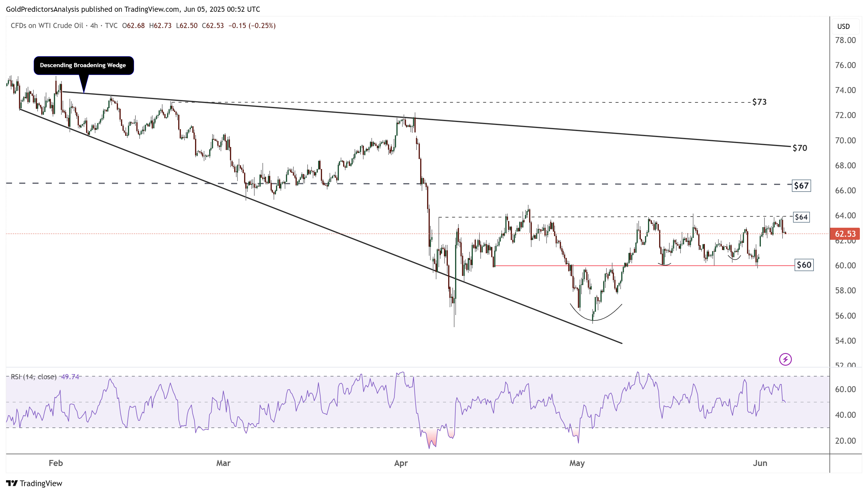Image resolution: width=868 pixels, height=494 pixels.
Task: Click the red 62.53 current price tag
Action: point(844,234)
